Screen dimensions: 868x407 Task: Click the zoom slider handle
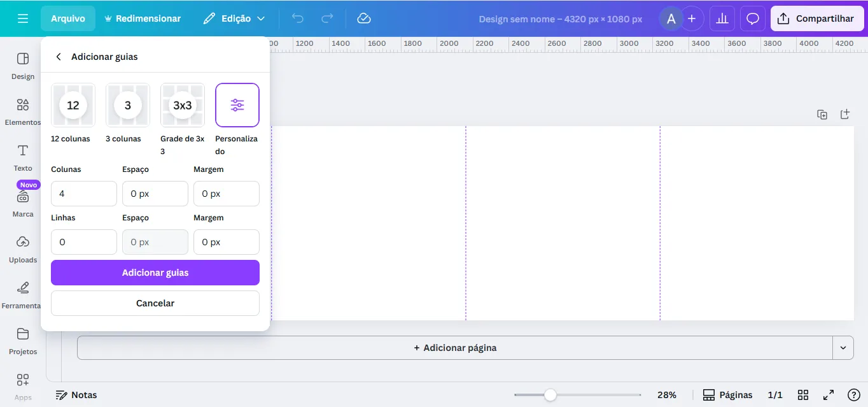[550, 395]
